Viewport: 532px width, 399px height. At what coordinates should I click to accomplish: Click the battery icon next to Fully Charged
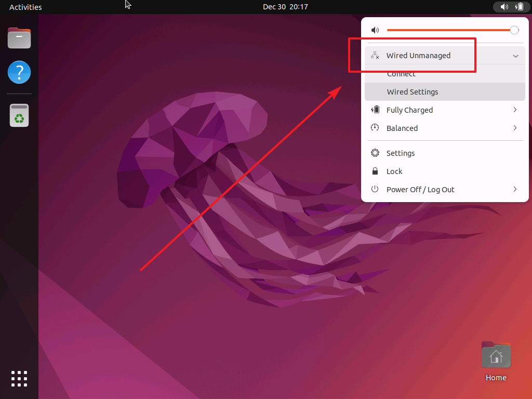click(x=375, y=110)
